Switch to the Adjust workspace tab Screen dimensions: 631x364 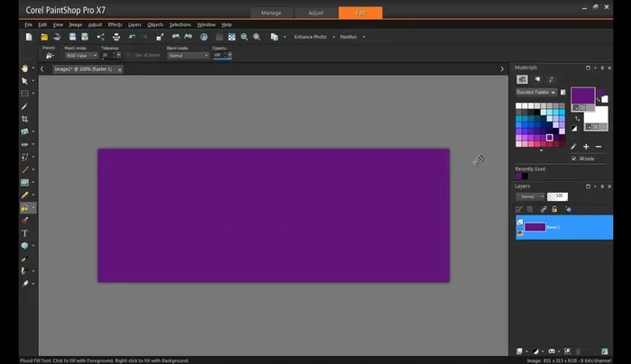(315, 13)
